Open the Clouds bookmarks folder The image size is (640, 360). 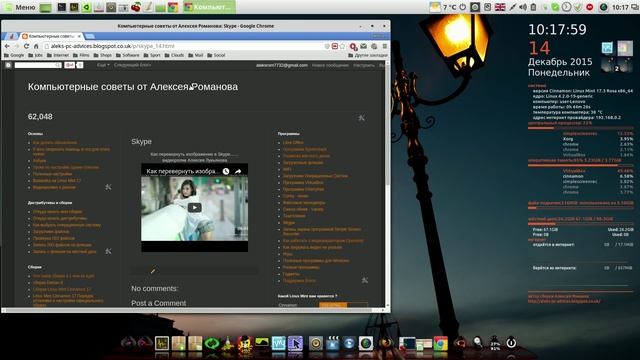[174, 55]
